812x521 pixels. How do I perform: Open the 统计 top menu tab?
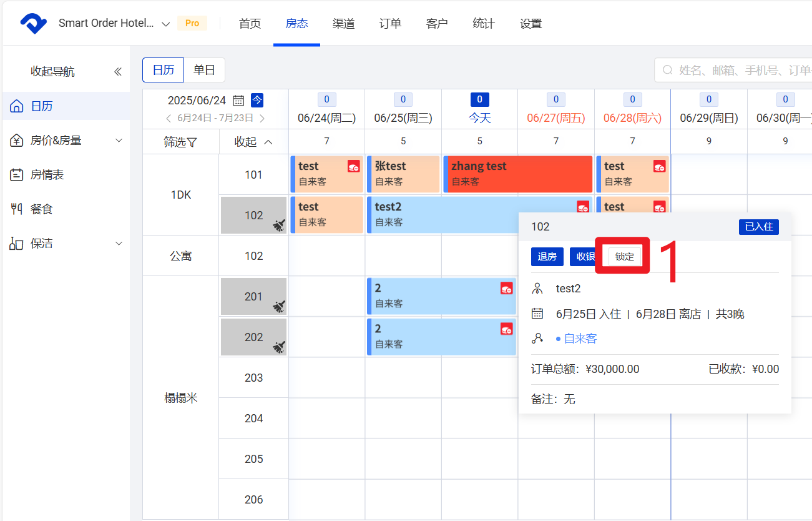(484, 24)
